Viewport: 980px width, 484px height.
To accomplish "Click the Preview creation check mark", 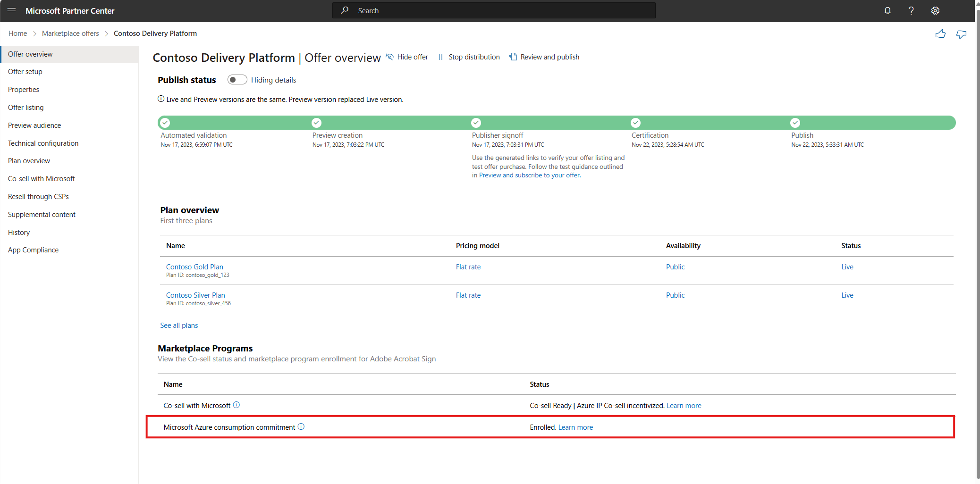I will point(316,123).
